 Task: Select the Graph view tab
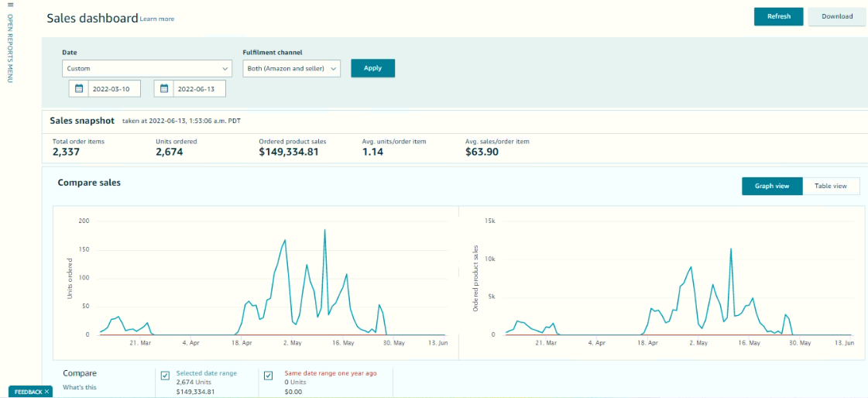[772, 187]
